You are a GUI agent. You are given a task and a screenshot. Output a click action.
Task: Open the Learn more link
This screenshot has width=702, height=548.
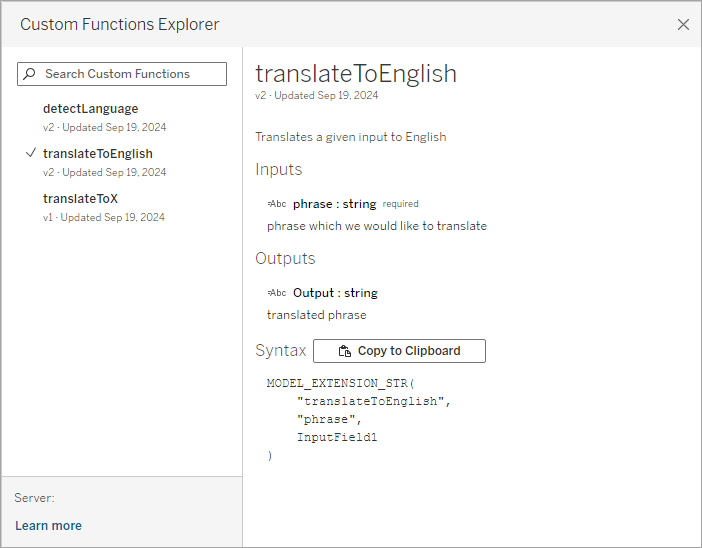click(x=48, y=526)
